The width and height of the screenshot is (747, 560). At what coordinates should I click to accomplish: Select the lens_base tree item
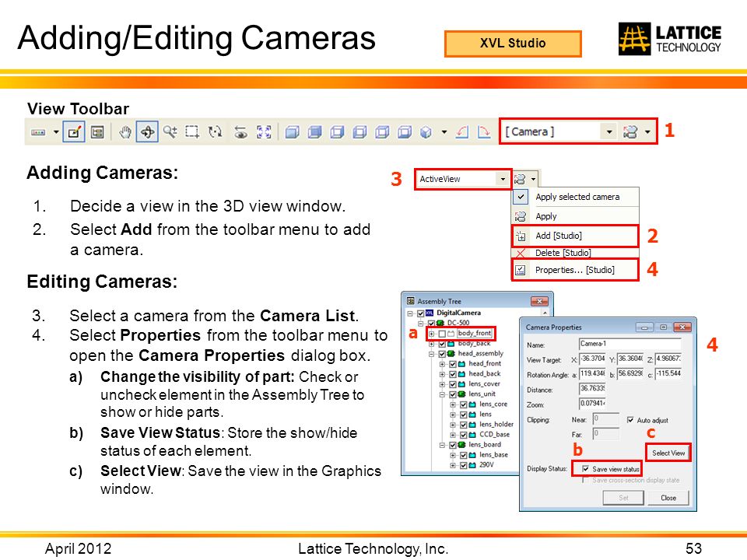(x=493, y=455)
